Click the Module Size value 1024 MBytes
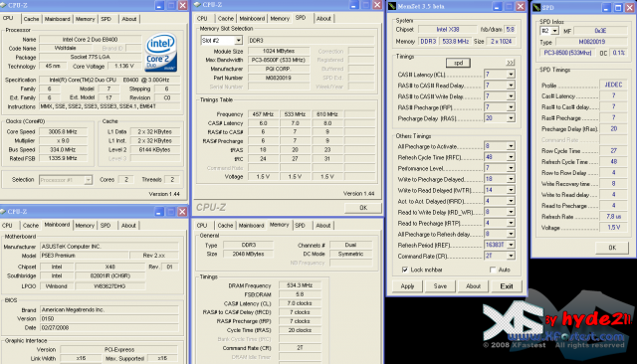637x364 pixels. pyautogui.click(x=279, y=51)
